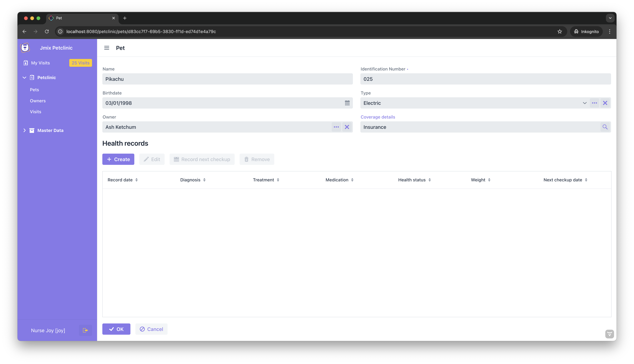Collapse the Petclinic menu section

pyautogui.click(x=24, y=78)
